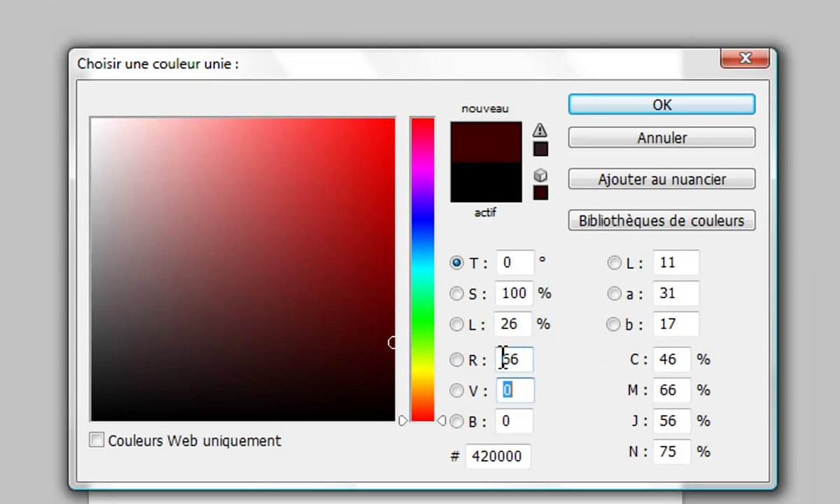Click the 'Choisir une couleur unie' title
Image resolution: width=840 pixels, height=504 pixels.
coord(158,64)
